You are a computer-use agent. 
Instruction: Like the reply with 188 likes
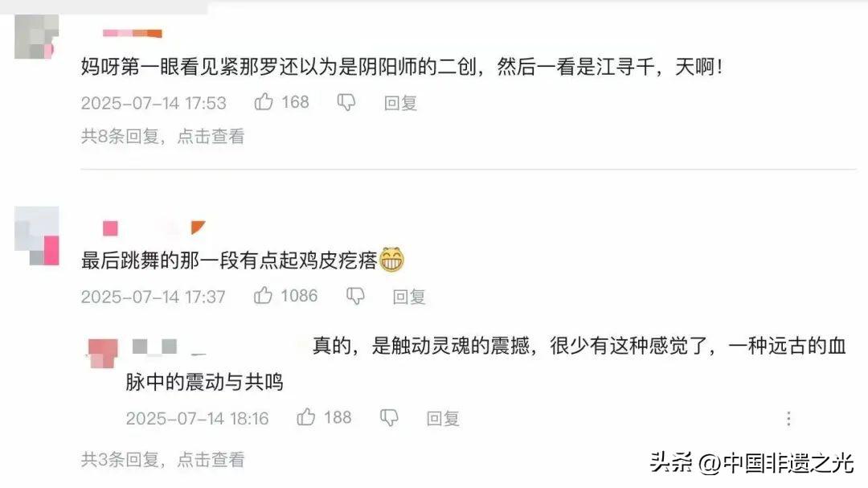(x=305, y=417)
